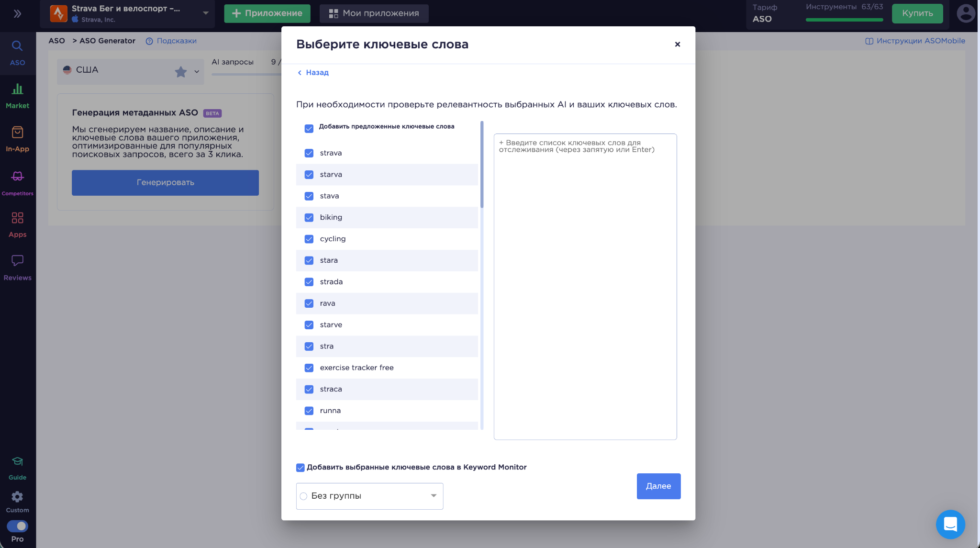The image size is (980, 548).
Task: Click the AI запросы progress bar
Action: (246, 74)
